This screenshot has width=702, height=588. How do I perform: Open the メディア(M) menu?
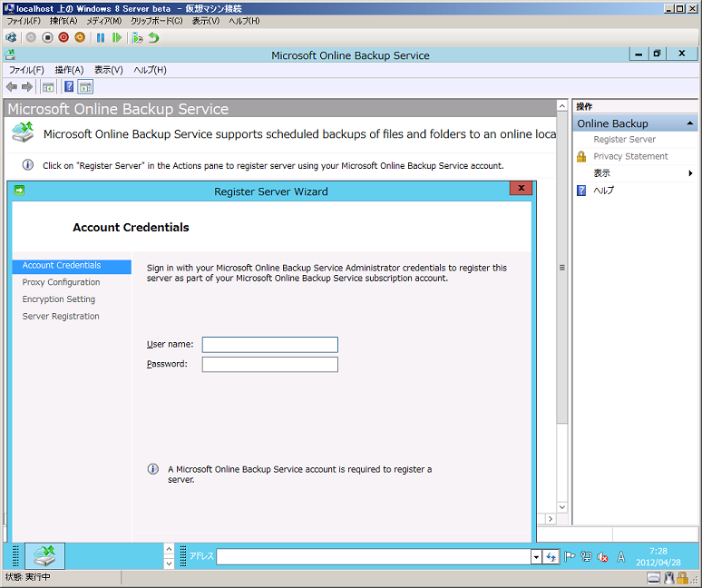(103, 21)
